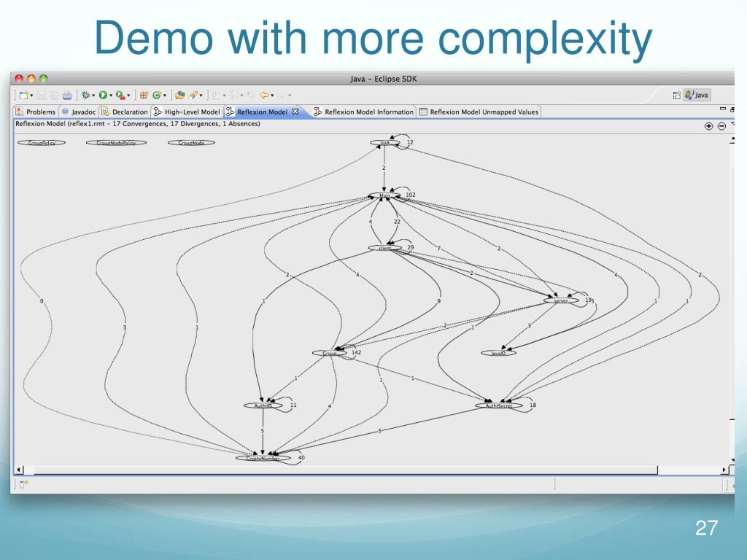Open the dropdown arrow beside New icon

pos(31,96)
